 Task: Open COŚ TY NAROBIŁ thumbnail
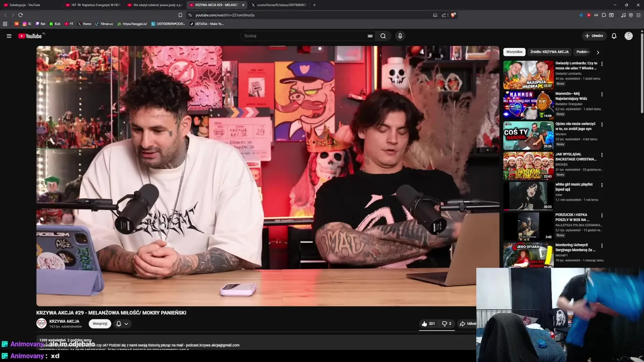528,135
